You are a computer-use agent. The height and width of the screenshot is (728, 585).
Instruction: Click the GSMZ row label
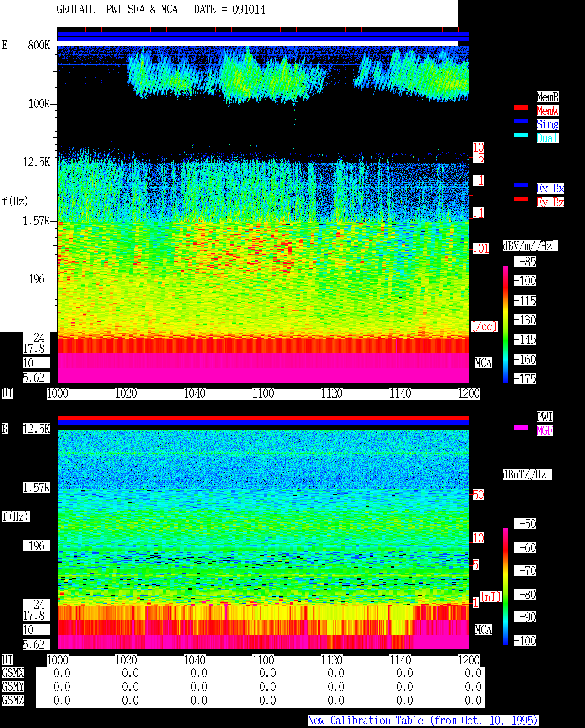[x=13, y=700]
